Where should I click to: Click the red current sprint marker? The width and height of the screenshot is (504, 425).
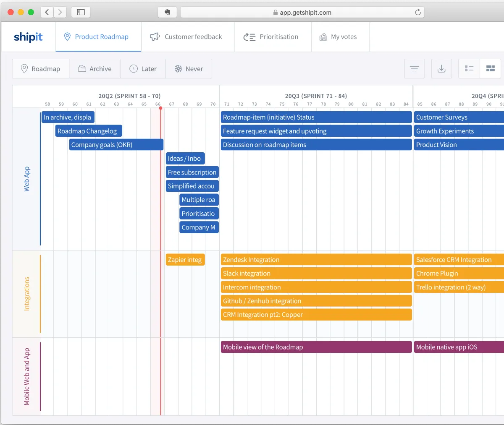pos(160,108)
